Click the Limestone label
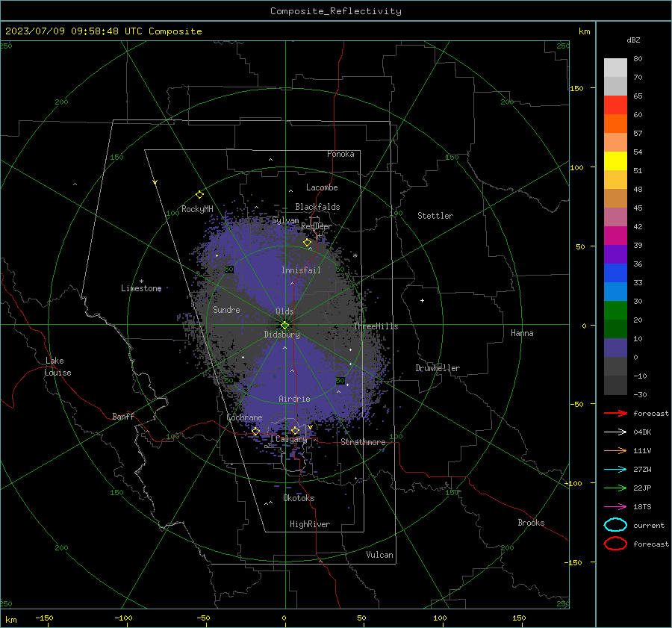 tap(141, 288)
